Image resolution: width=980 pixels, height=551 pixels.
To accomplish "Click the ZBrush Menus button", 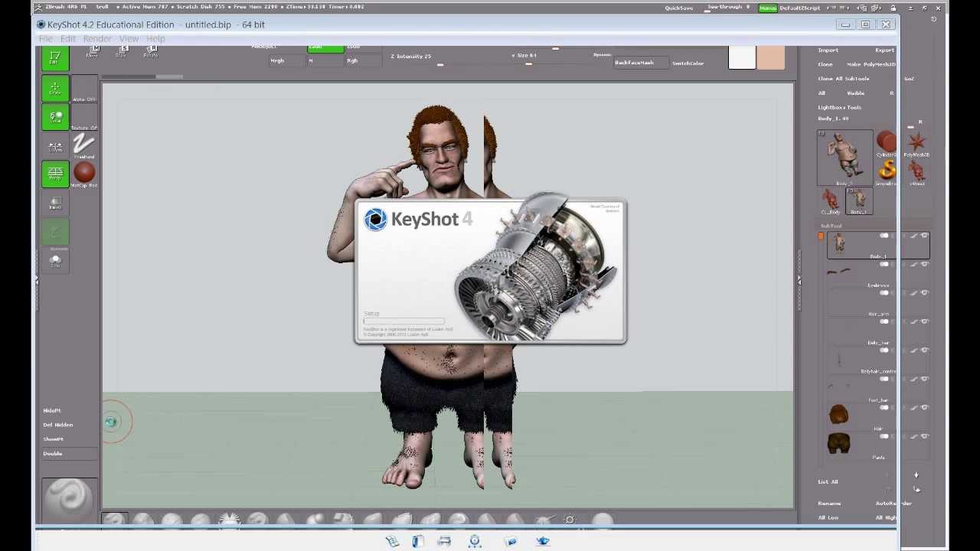I will (x=768, y=8).
